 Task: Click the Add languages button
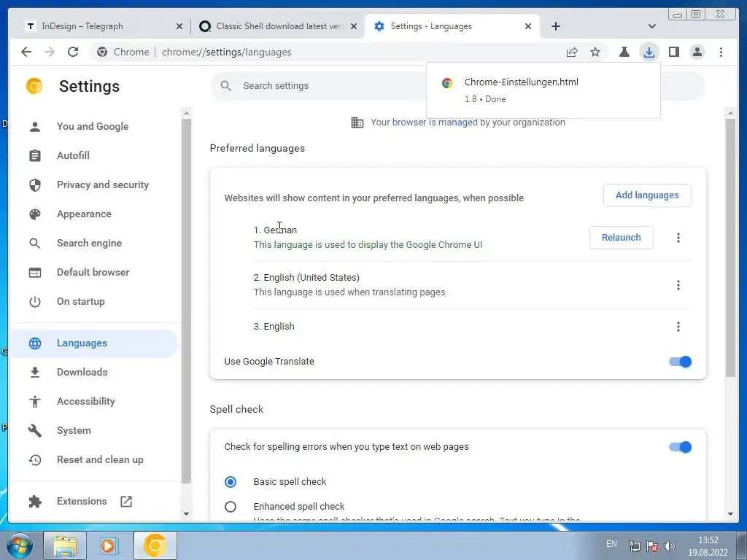click(647, 195)
